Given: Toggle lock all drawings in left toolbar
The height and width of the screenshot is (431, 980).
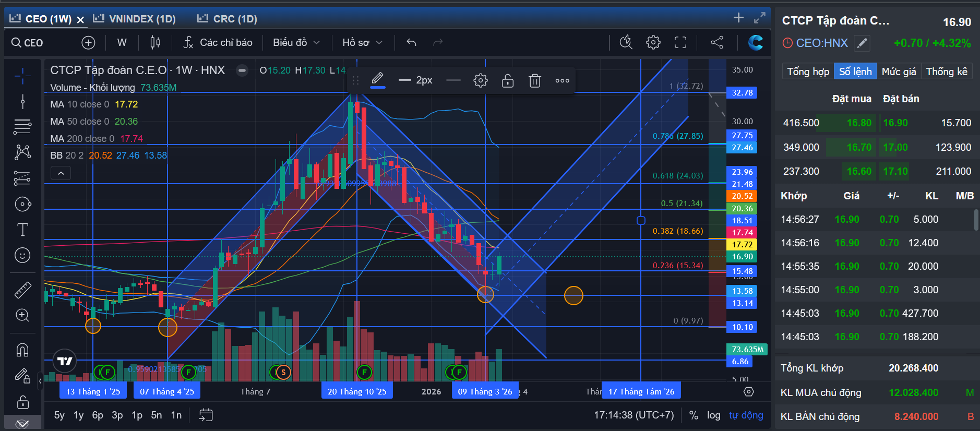Looking at the screenshot, I should 22,402.
